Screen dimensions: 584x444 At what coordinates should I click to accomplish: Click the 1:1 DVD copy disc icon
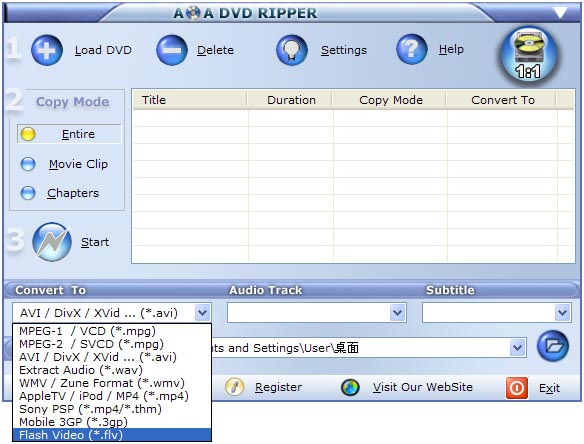point(529,55)
